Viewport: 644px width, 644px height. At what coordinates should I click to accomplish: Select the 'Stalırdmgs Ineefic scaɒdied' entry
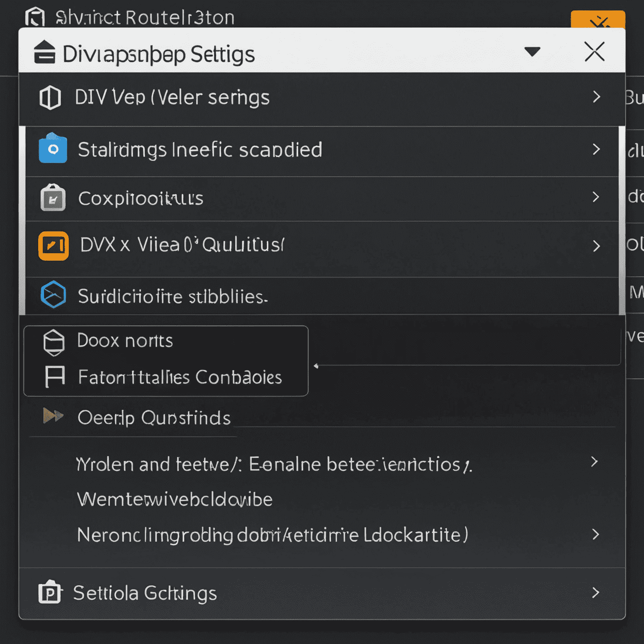click(x=322, y=151)
